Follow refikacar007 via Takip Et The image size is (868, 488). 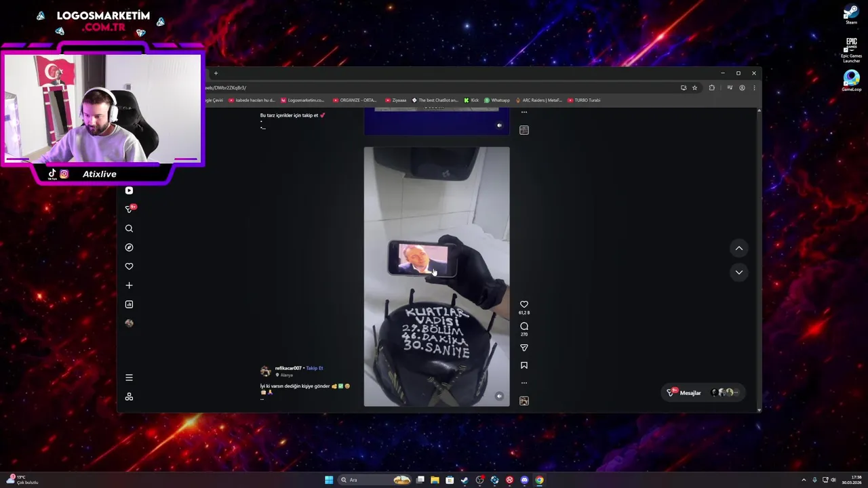315,368
